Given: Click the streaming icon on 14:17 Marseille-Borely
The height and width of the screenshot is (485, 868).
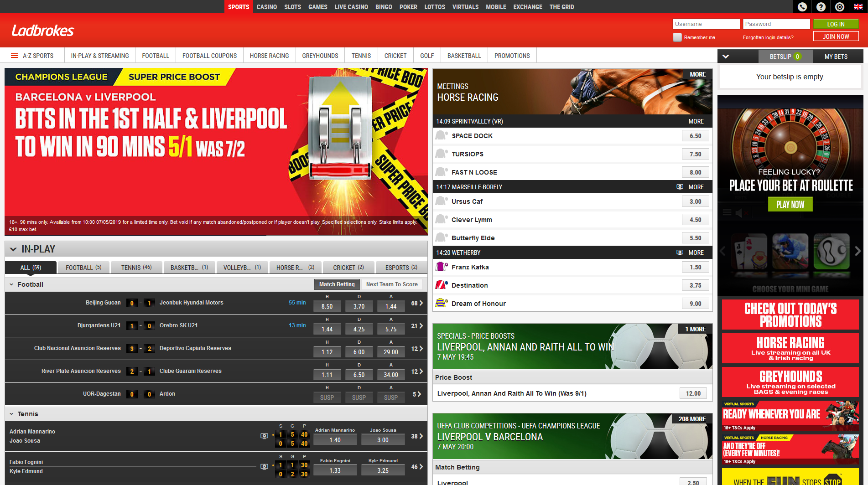Looking at the screenshot, I should [680, 187].
